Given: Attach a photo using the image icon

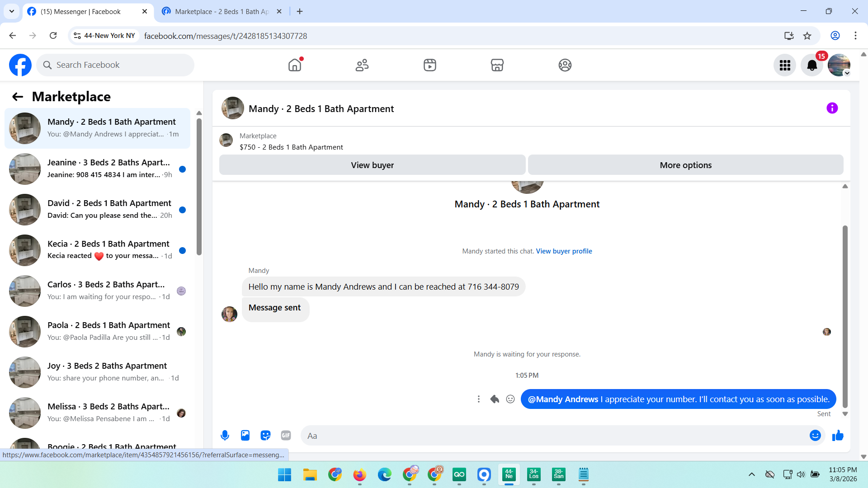Looking at the screenshot, I should (x=245, y=436).
